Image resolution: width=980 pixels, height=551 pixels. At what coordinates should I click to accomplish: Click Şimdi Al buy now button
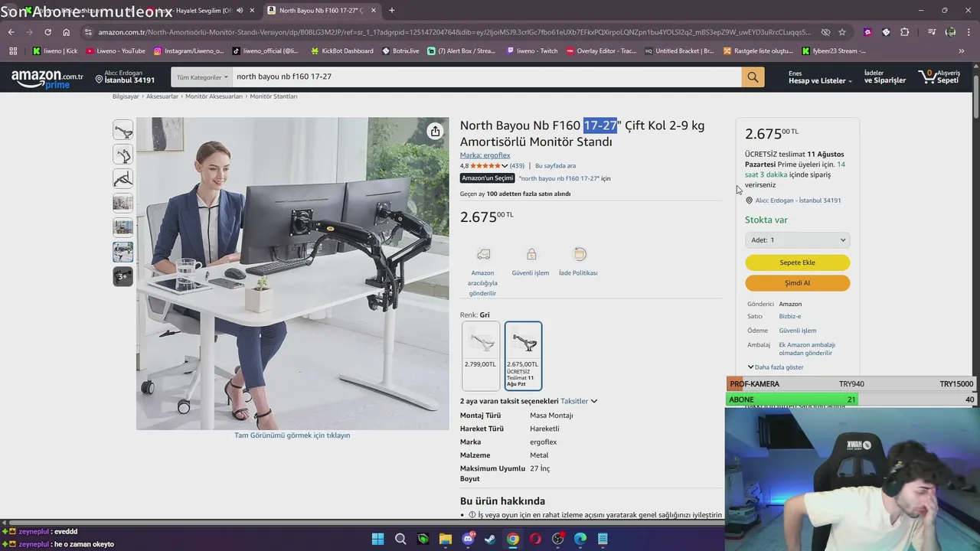pos(797,283)
